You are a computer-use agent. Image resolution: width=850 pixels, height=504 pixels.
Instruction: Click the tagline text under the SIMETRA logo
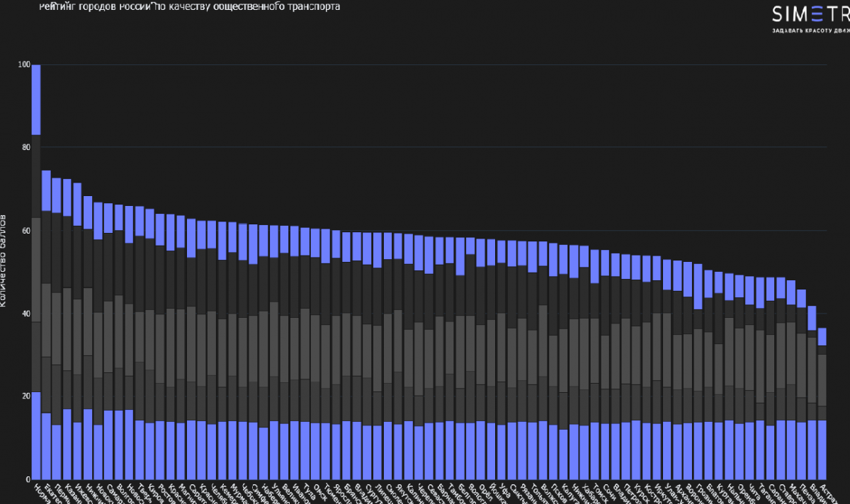click(810, 33)
